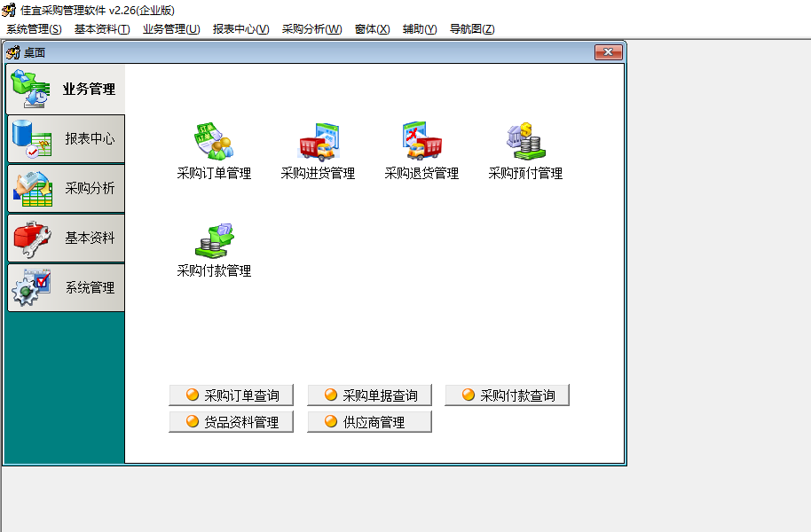Click the 供应商管理 button
Viewport: 811px width, 532px height.
pyautogui.click(x=369, y=422)
